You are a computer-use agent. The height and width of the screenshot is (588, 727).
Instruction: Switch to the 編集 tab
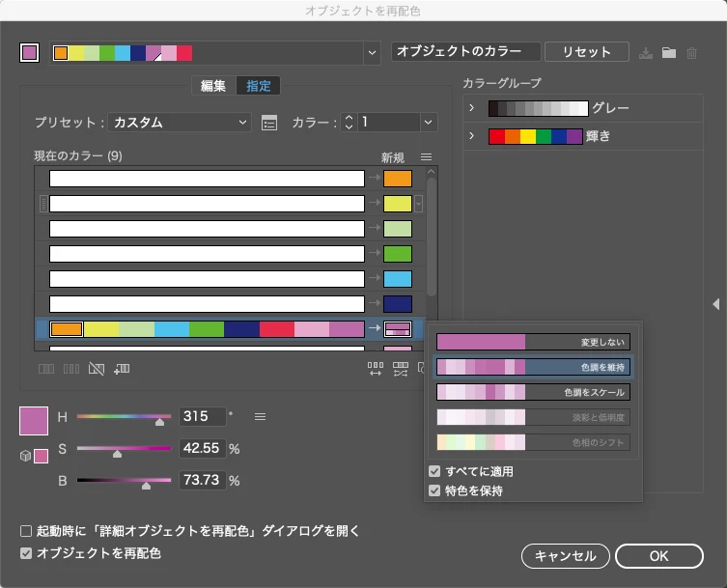coord(213,86)
